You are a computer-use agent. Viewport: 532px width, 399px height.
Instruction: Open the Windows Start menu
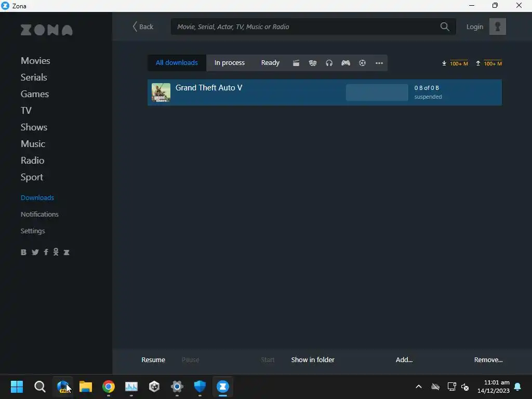pos(17,387)
